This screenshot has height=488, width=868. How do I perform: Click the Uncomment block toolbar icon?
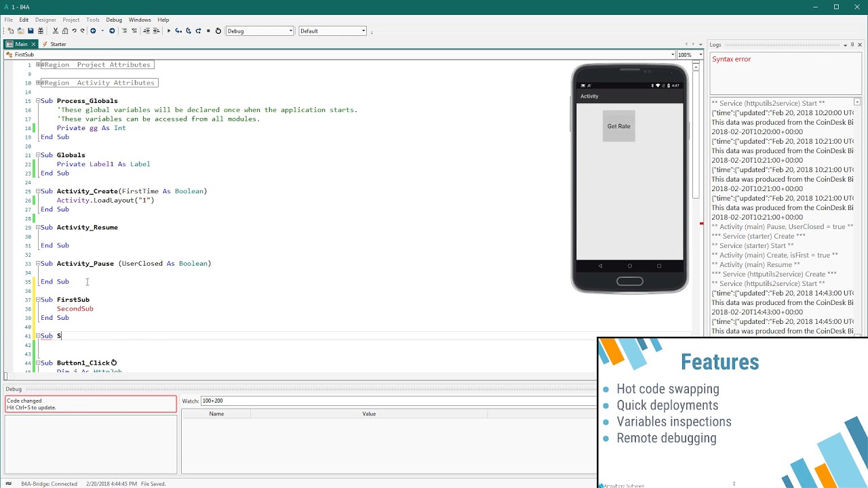134,30
